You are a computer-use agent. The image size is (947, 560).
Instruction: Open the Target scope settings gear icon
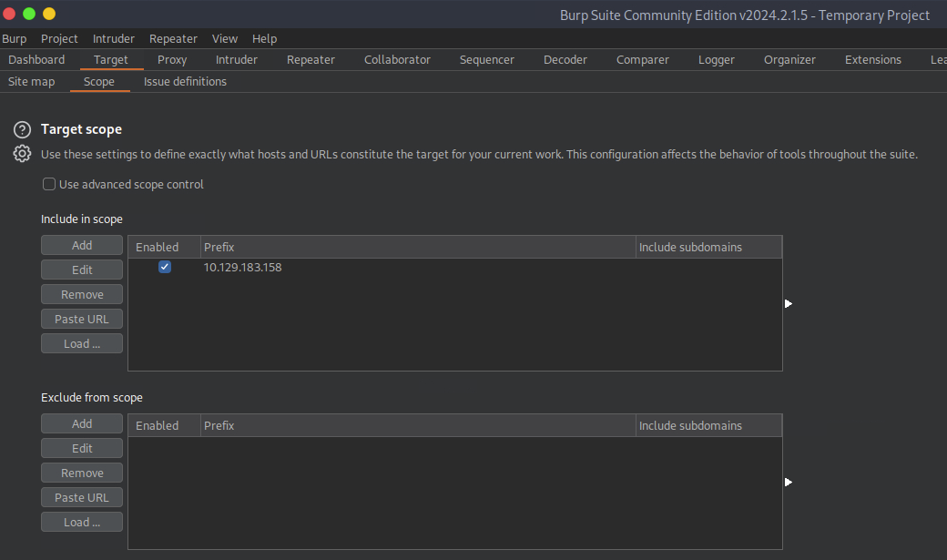(23, 154)
